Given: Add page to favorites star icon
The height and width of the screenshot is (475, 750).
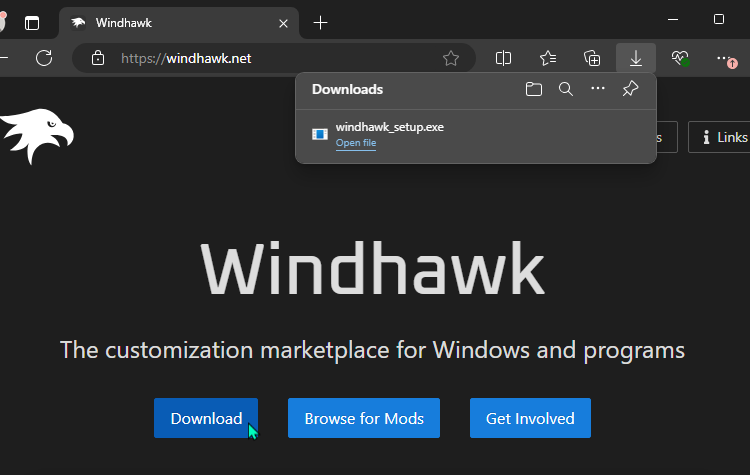Looking at the screenshot, I should point(451,58).
